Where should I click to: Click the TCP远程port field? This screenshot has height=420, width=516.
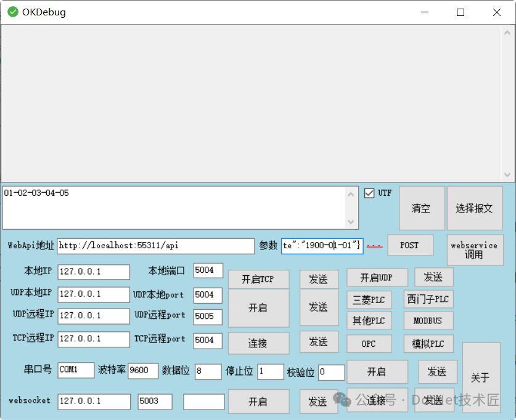pyautogui.click(x=208, y=341)
